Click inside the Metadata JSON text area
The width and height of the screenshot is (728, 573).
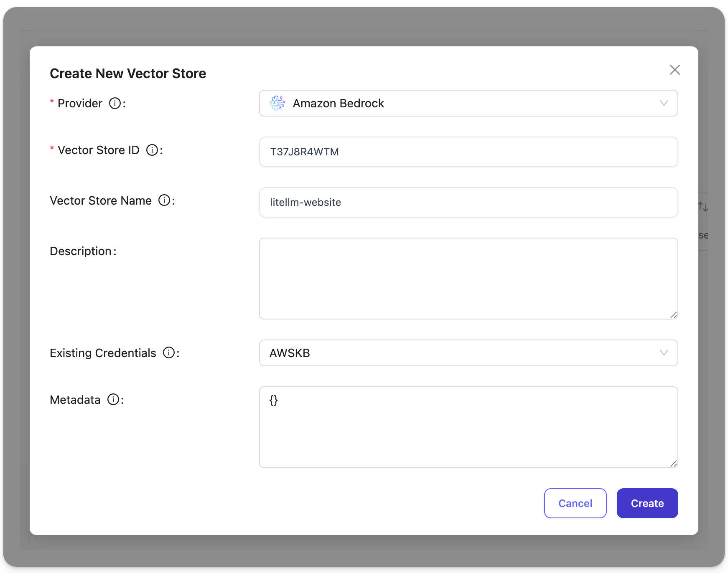468,427
